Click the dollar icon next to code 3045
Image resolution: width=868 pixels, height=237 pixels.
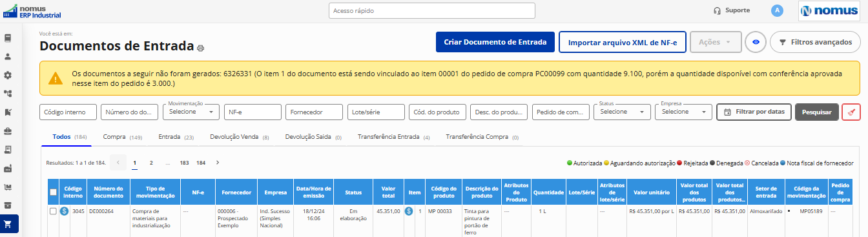65,211
